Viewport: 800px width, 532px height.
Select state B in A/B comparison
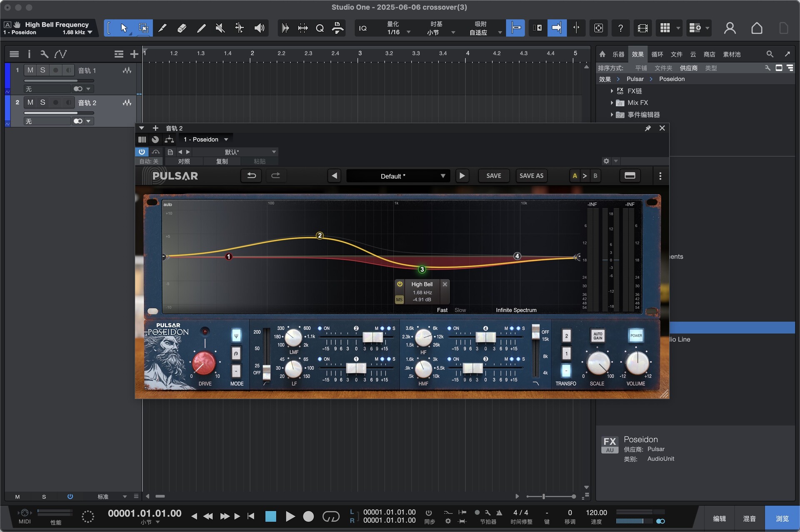point(595,176)
